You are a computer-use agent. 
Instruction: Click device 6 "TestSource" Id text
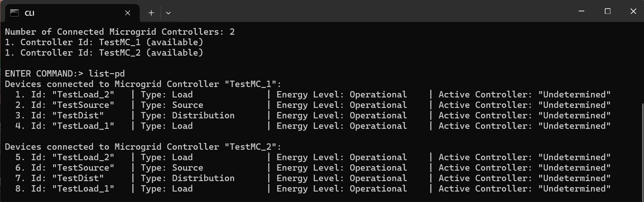[83, 168]
